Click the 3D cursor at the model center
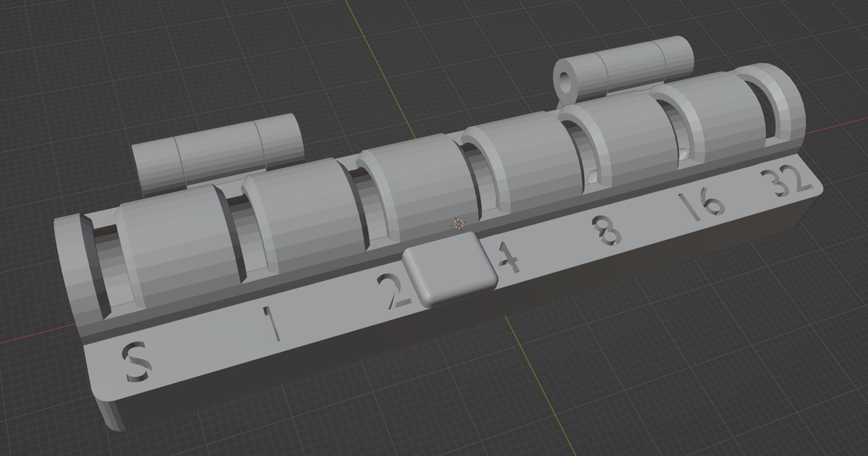The image size is (868, 456). pyautogui.click(x=458, y=224)
